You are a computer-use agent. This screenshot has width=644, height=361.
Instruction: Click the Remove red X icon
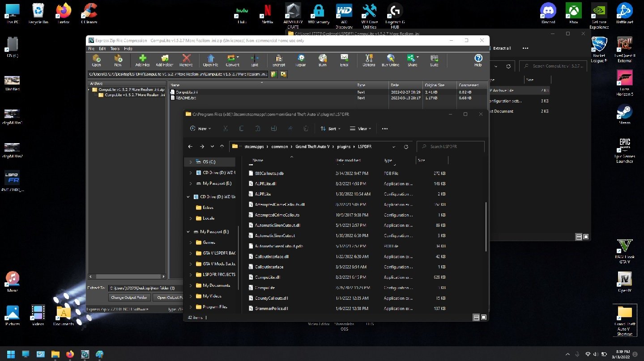click(x=186, y=60)
